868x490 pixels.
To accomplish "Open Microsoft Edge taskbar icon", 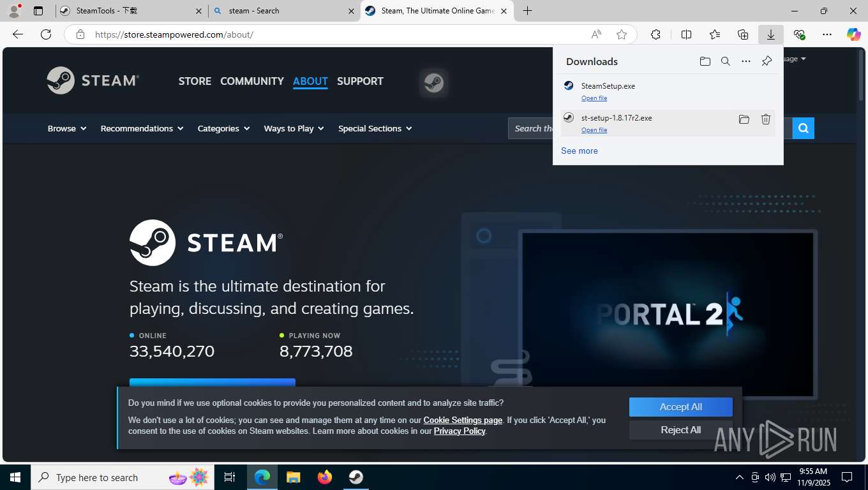I will [262, 477].
